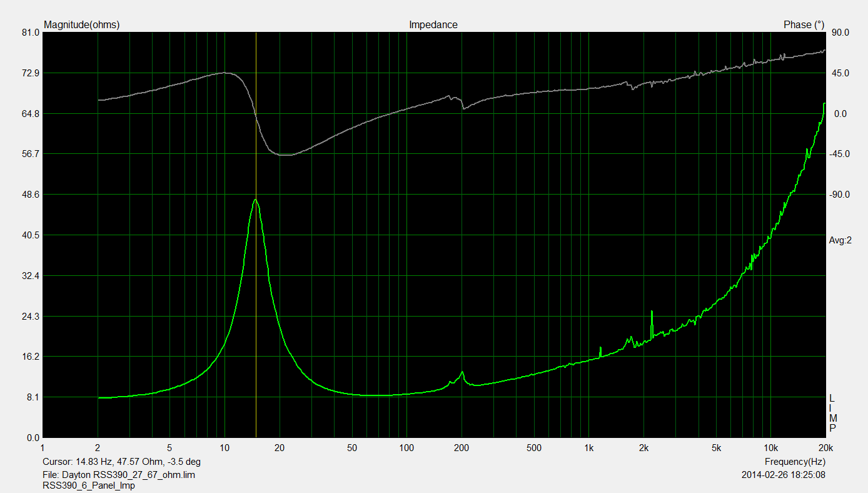This screenshot has width=868, height=493.
Task: Click the 20k frequency tick label
Action: [x=825, y=448]
